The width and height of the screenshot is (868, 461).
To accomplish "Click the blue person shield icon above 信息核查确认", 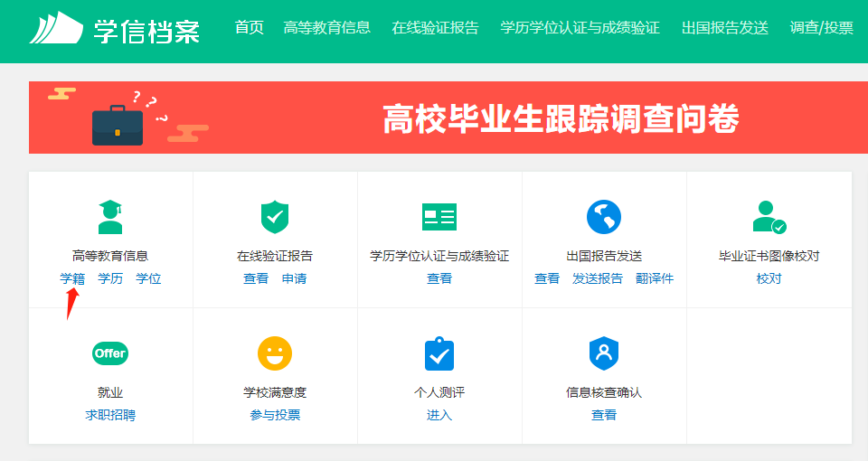I will [604, 353].
